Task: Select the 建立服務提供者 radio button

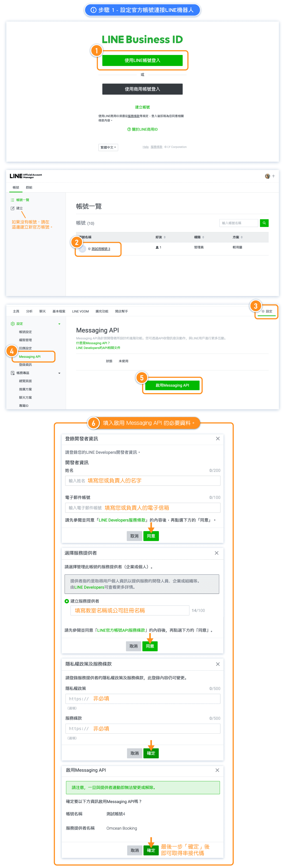Action: click(x=67, y=601)
